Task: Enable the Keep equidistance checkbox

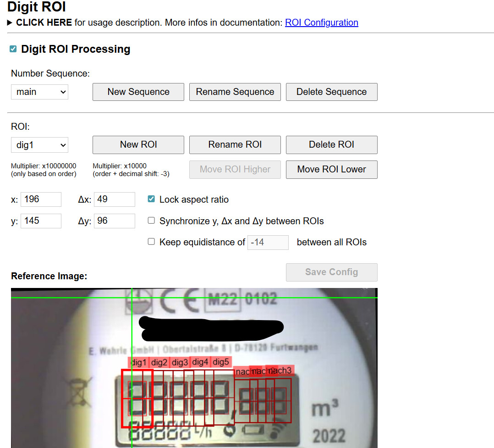Action: [151, 242]
